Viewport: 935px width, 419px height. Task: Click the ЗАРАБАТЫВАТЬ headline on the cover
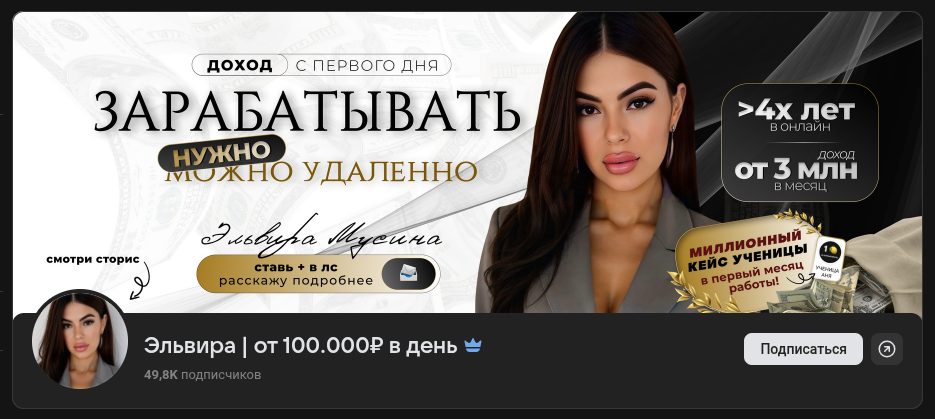coord(307,111)
